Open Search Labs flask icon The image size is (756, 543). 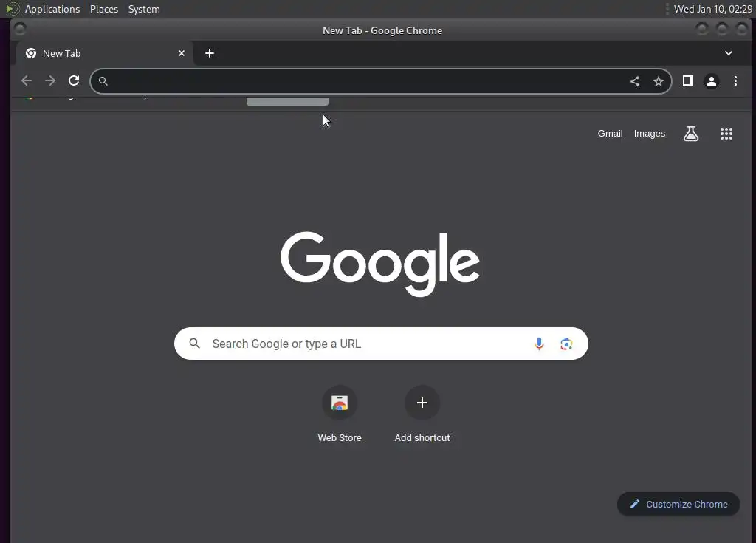click(691, 134)
